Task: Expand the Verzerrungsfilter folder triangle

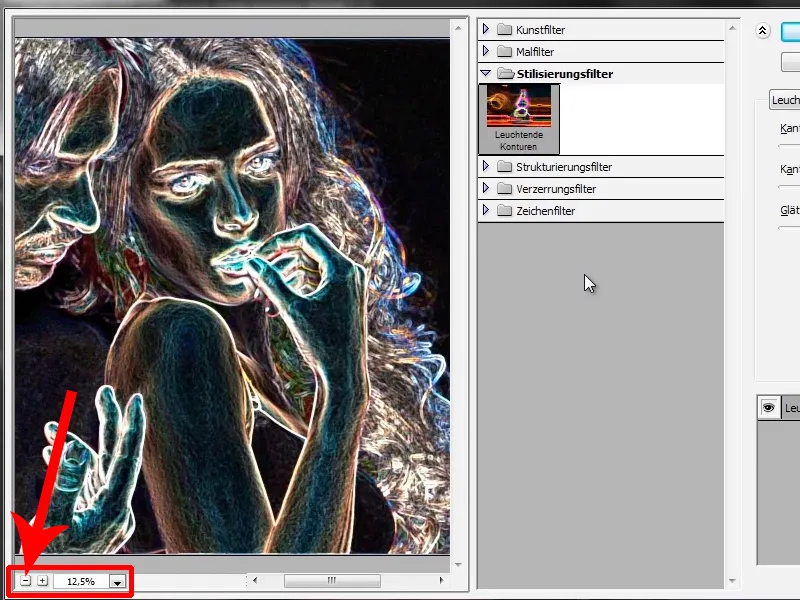Action: pos(486,188)
